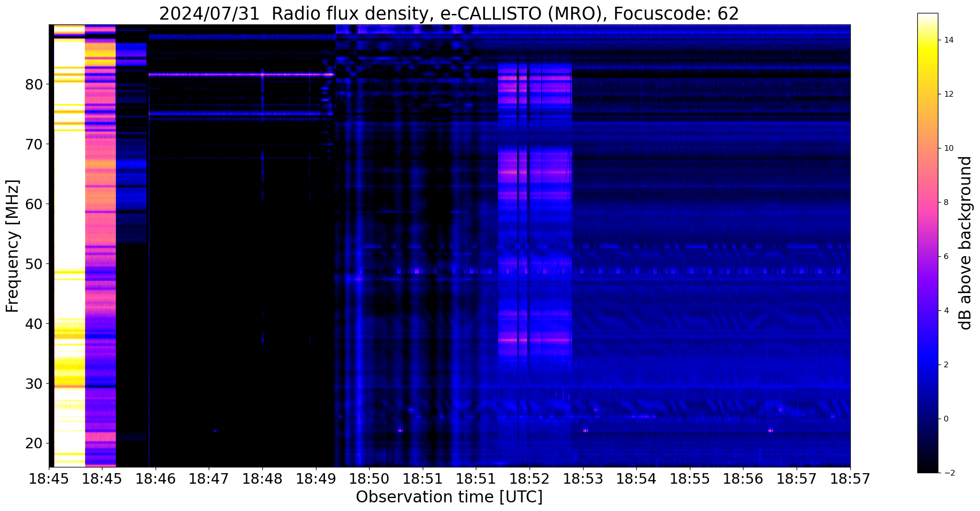Click the 20 MHz frequency tick label
The height and width of the screenshot is (511, 980).
34,443
